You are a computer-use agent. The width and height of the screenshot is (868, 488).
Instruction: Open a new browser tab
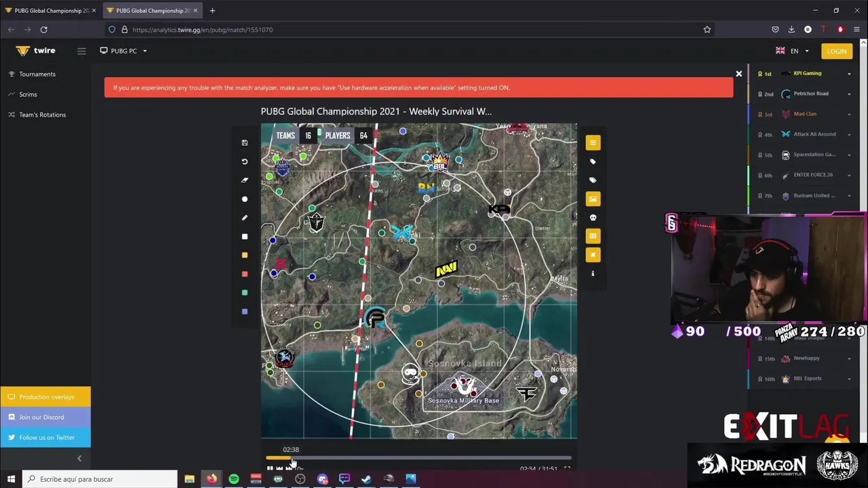click(x=212, y=11)
